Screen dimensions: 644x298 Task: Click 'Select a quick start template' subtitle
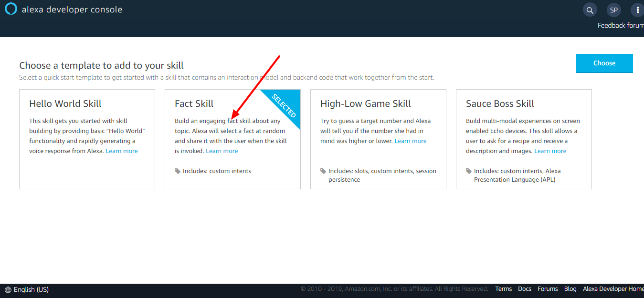(227, 77)
